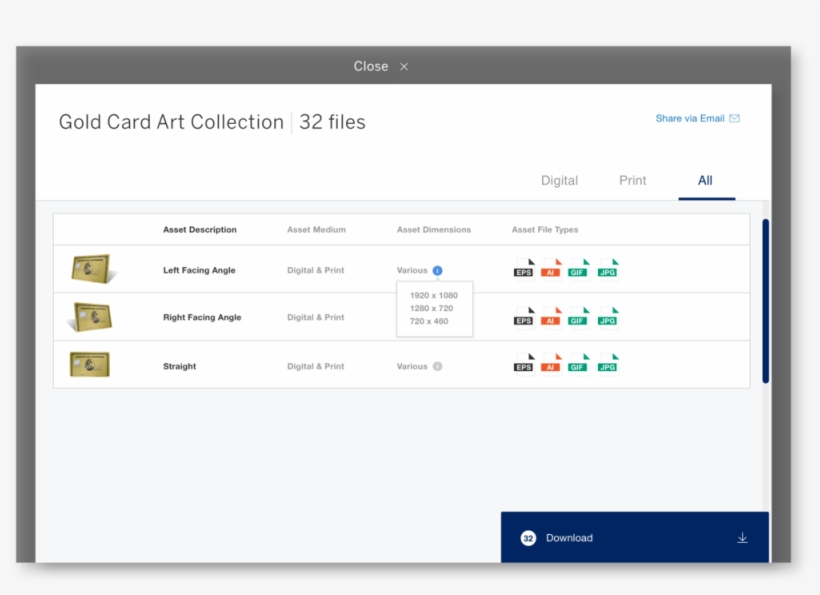Open the Right Facing Angle card thumbnail
The image size is (820, 595).
(x=91, y=317)
